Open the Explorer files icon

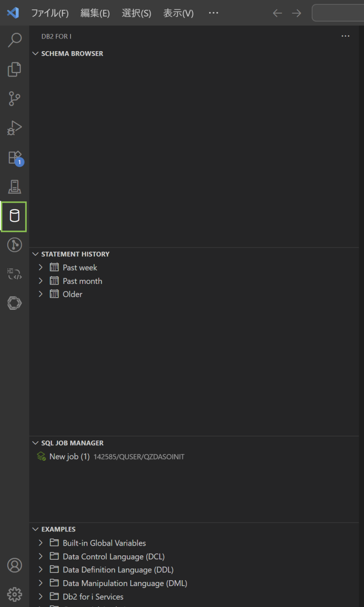coord(15,69)
